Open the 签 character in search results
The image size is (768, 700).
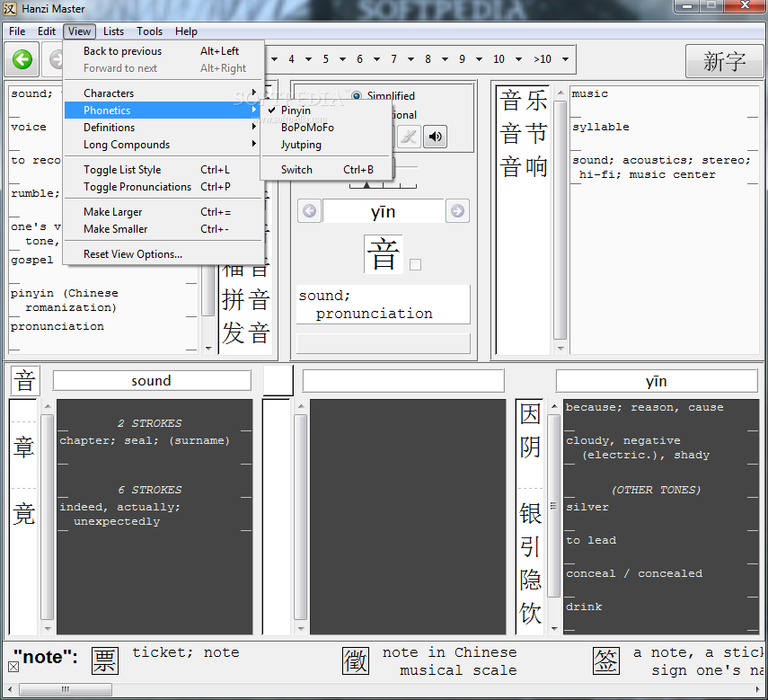tap(606, 660)
